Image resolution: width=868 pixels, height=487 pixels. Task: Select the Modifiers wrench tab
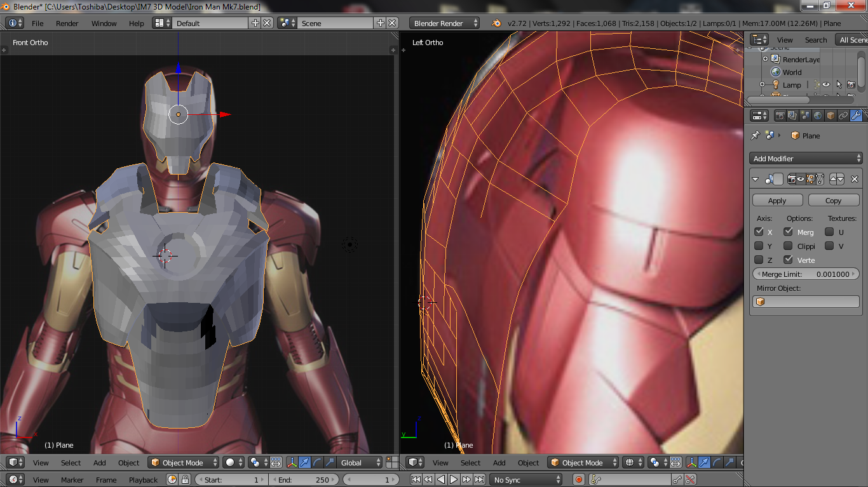(x=856, y=116)
